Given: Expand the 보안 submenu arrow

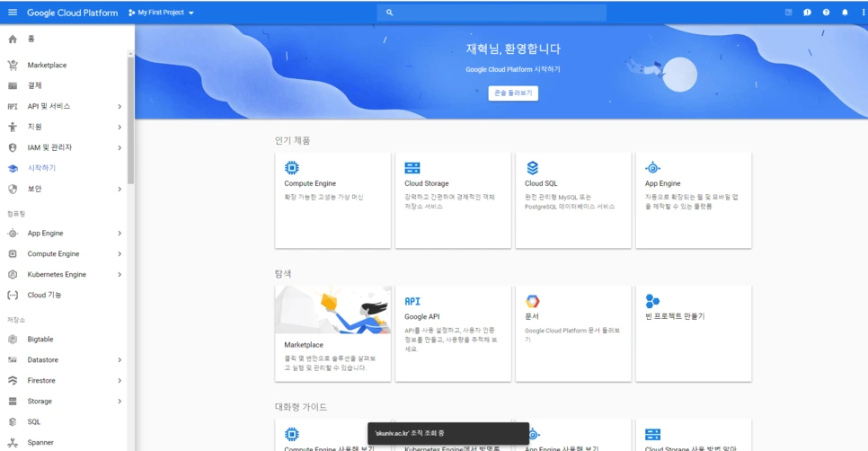Looking at the screenshot, I should (x=120, y=190).
